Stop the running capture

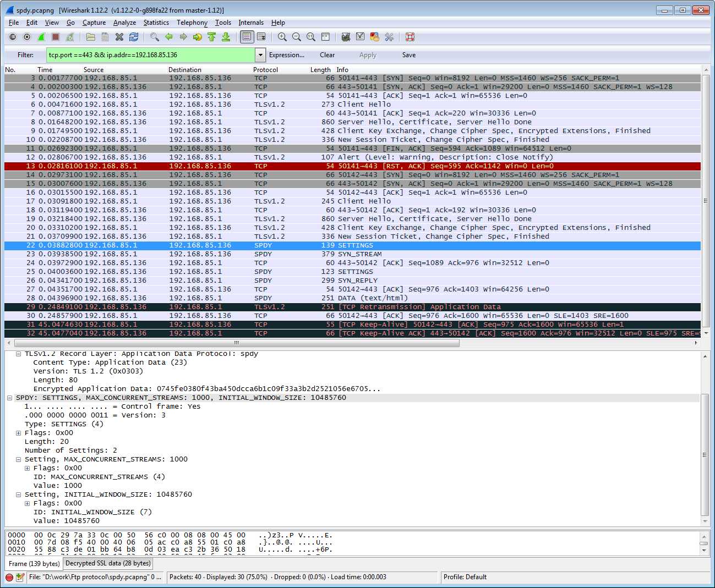(56, 37)
